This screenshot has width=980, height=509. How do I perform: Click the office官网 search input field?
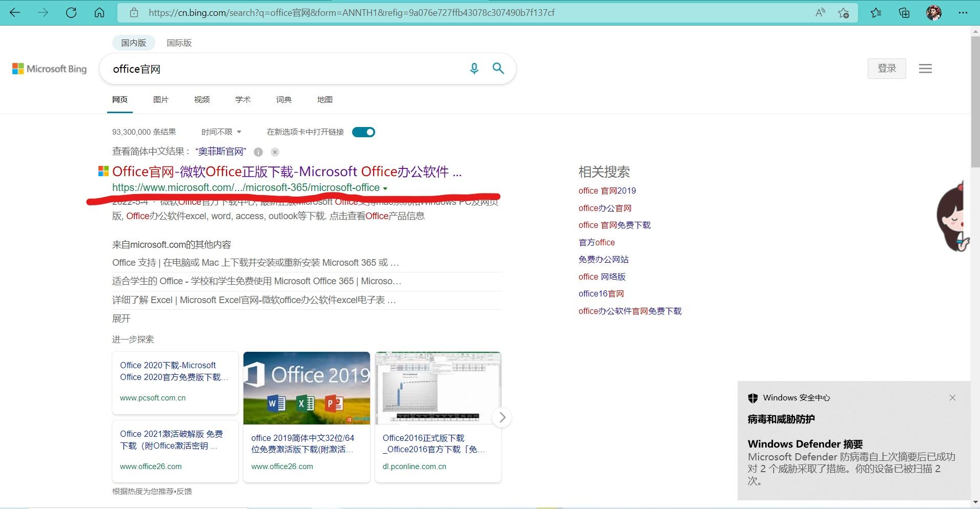point(287,69)
